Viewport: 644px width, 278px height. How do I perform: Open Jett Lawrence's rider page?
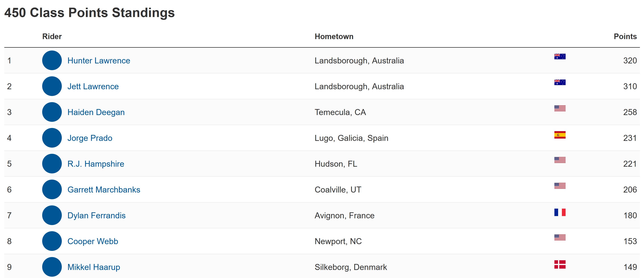pos(93,86)
